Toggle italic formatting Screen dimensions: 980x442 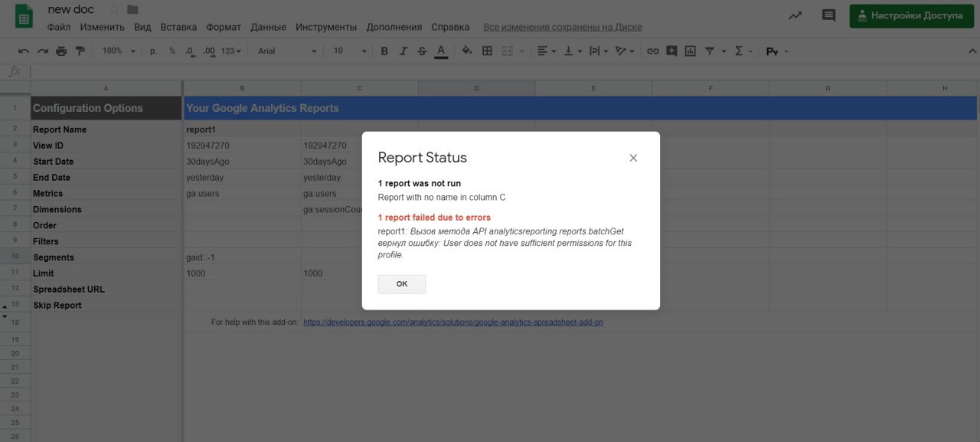403,51
